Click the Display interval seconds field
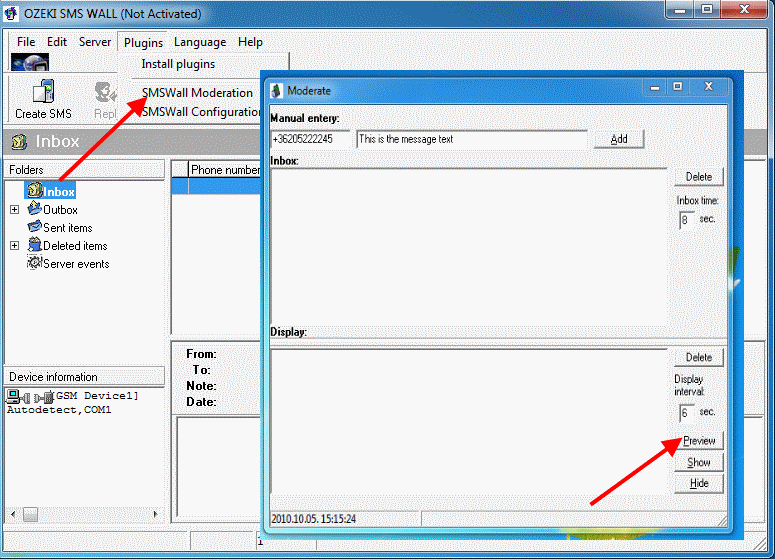This screenshot has width=775, height=559. 687,413
